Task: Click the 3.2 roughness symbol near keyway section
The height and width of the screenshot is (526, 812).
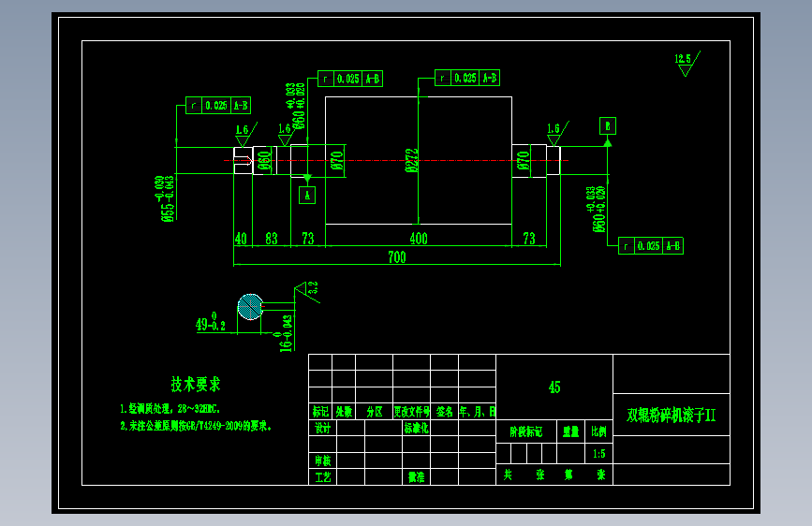Action: click(307, 293)
